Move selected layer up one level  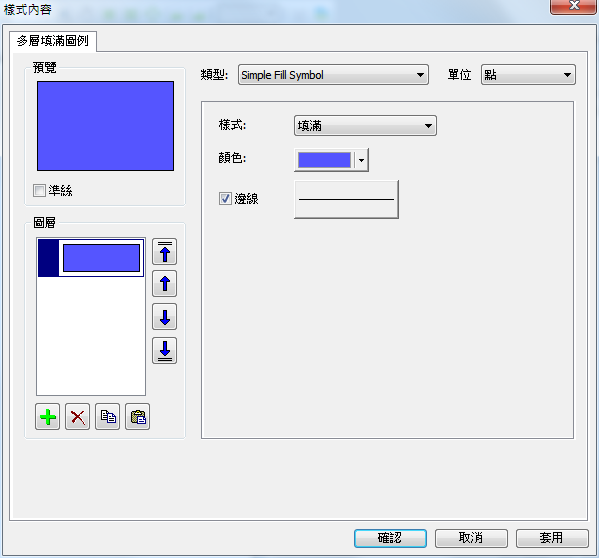[164, 284]
